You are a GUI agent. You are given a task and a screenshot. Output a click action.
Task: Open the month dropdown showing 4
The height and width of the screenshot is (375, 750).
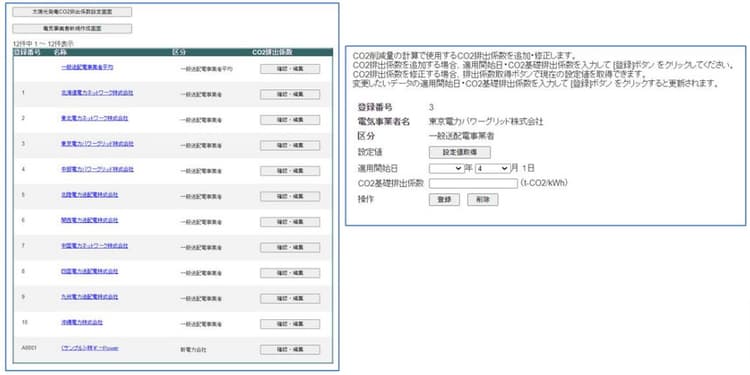point(493,168)
